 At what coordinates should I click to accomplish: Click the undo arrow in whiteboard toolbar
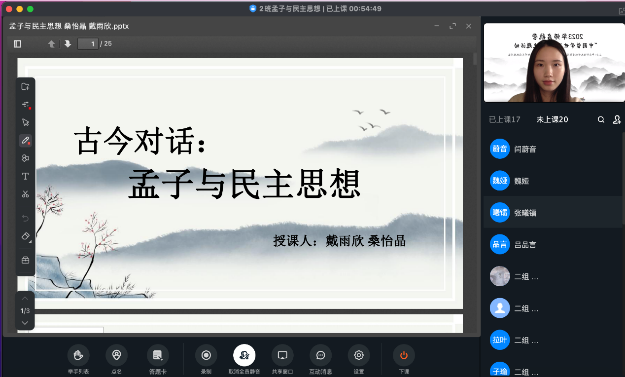pyautogui.click(x=26, y=218)
